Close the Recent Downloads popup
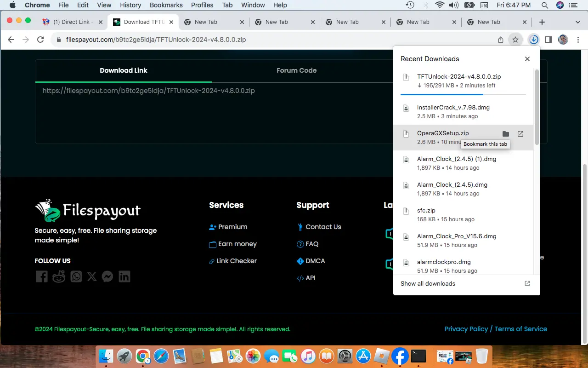This screenshot has height=368, width=588. pyautogui.click(x=527, y=59)
